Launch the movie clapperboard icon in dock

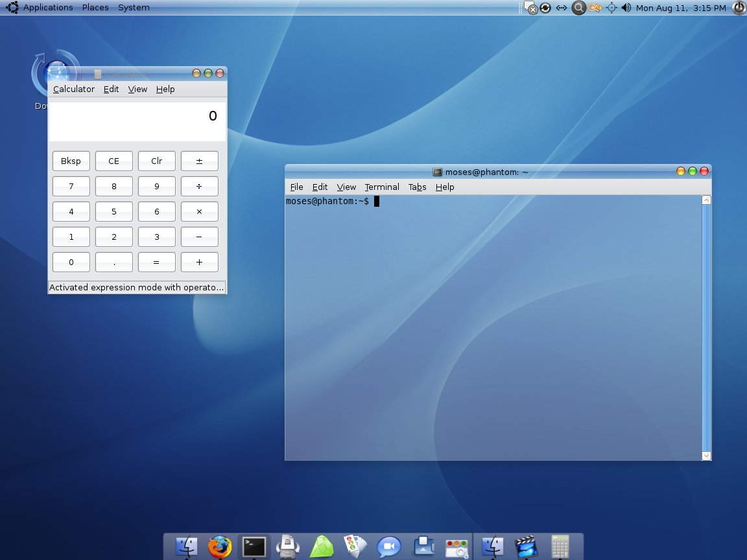click(x=526, y=546)
